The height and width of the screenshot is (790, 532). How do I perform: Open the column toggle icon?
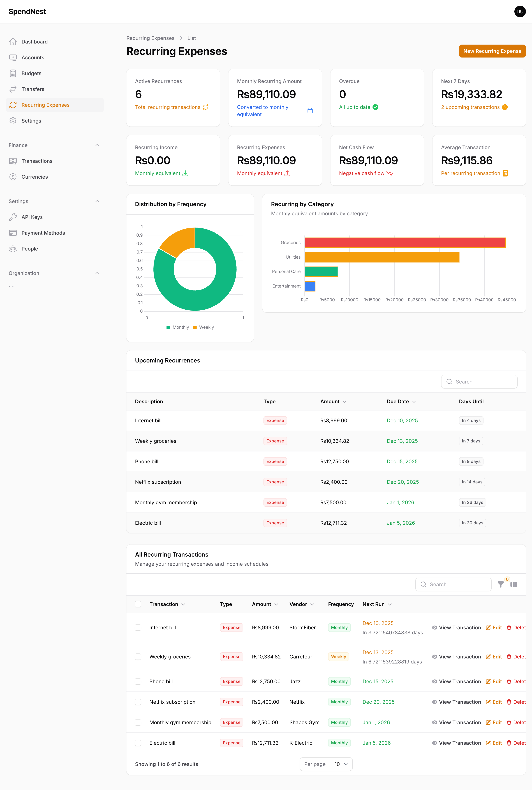pyautogui.click(x=513, y=584)
